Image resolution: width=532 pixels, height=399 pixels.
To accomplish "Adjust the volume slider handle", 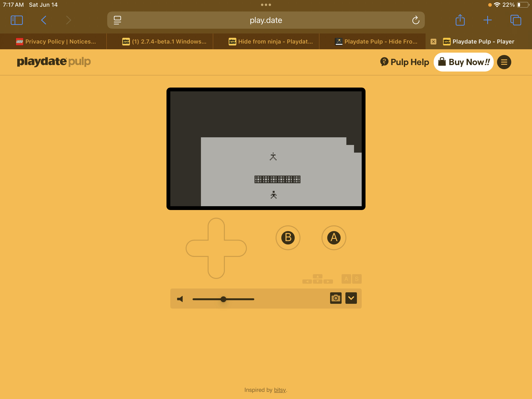I will coord(223,299).
